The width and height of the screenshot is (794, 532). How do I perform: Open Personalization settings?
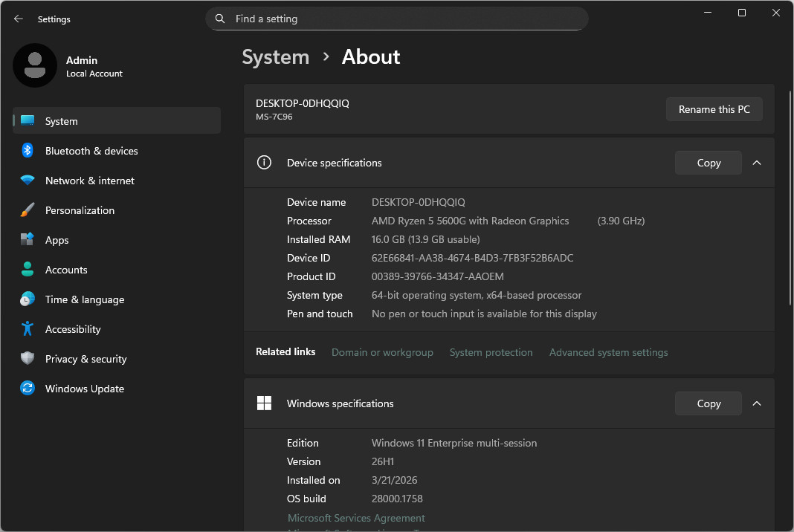[117, 210]
